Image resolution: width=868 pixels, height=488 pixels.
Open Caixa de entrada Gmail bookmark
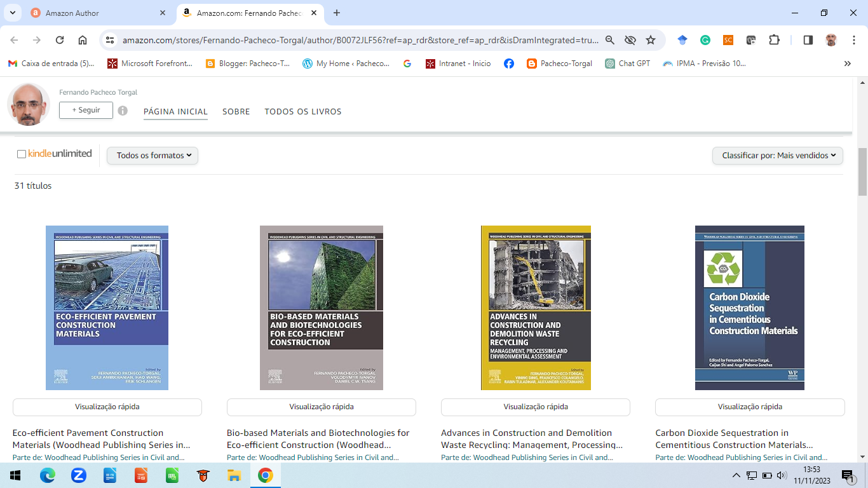point(51,64)
